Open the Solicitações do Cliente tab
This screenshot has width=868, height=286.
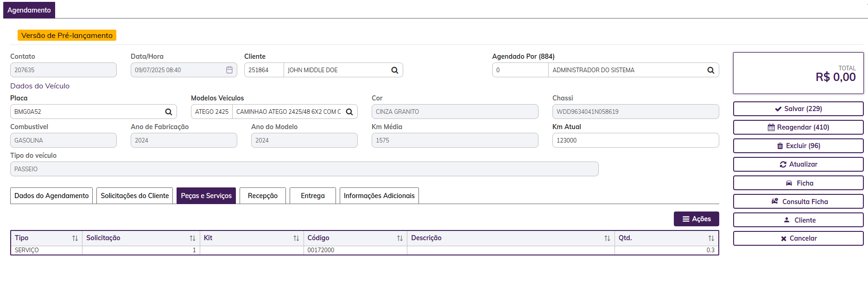tap(135, 196)
